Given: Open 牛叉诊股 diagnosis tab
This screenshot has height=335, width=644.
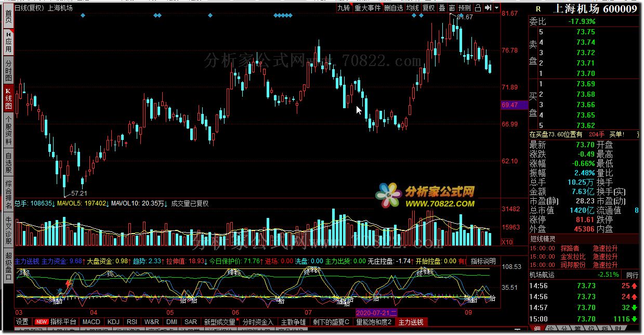Looking at the screenshot, I should (8, 229).
